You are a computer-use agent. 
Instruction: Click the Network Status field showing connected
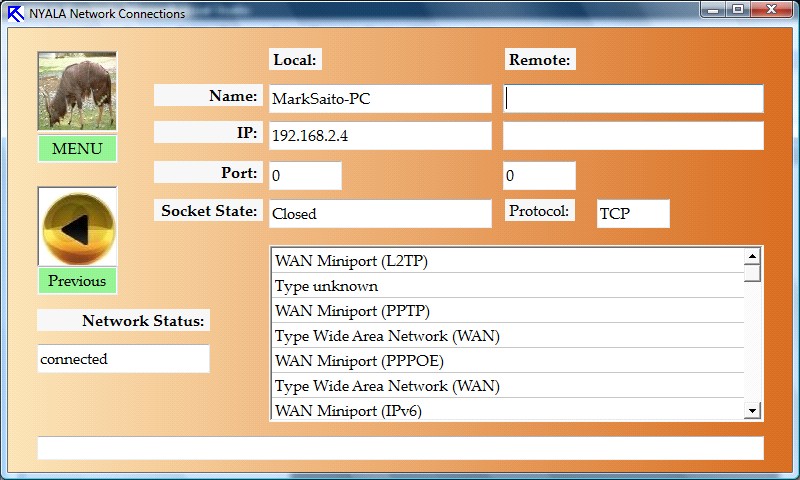pyautogui.click(x=123, y=359)
